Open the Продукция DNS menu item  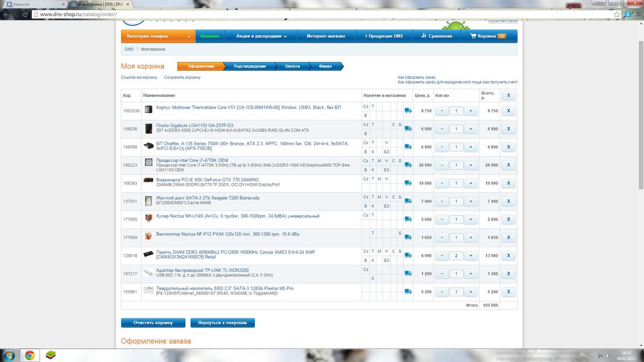tap(384, 36)
